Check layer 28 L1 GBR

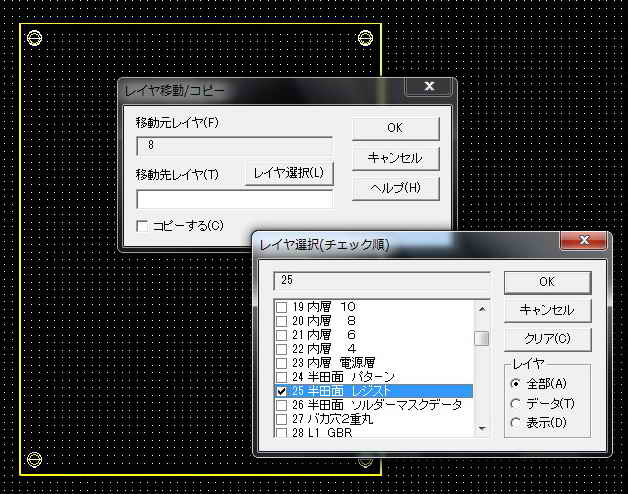[282, 433]
